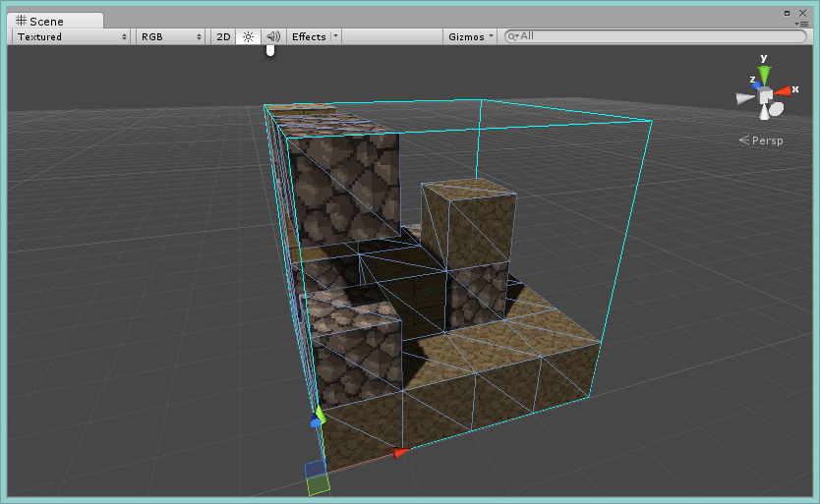Click the center cube of the orientation gizmo
Viewport: 820px width, 504px height.
coord(765,95)
